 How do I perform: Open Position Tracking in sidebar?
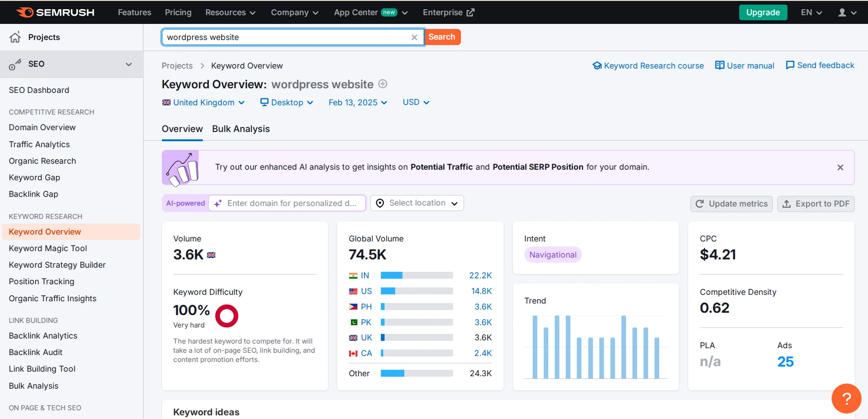click(x=41, y=281)
